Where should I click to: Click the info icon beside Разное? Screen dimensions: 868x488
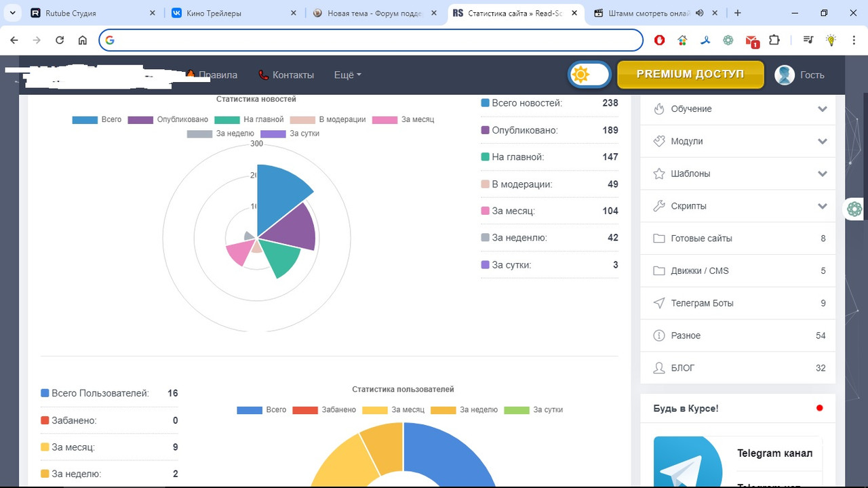click(x=658, y=335)
